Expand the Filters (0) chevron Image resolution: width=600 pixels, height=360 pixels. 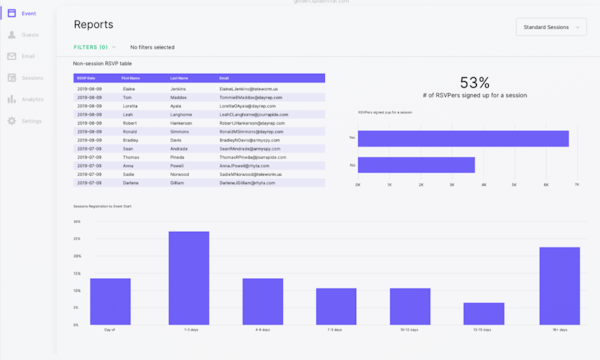pos(114,47)
